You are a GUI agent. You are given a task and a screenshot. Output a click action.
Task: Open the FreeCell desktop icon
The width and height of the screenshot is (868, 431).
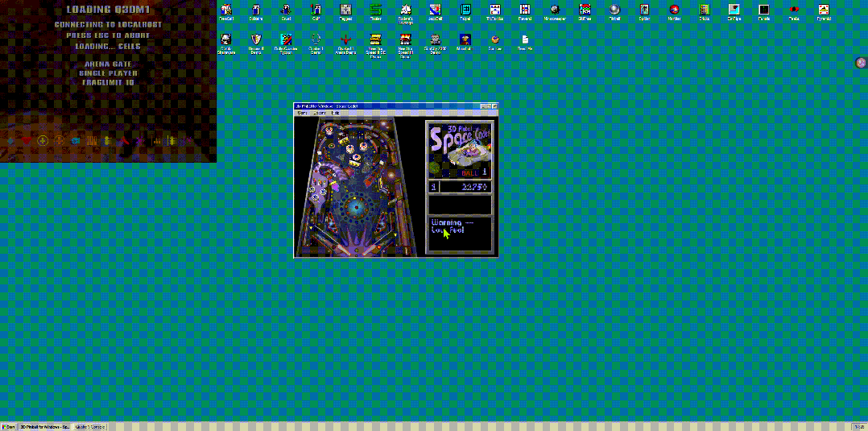[225, 12]
